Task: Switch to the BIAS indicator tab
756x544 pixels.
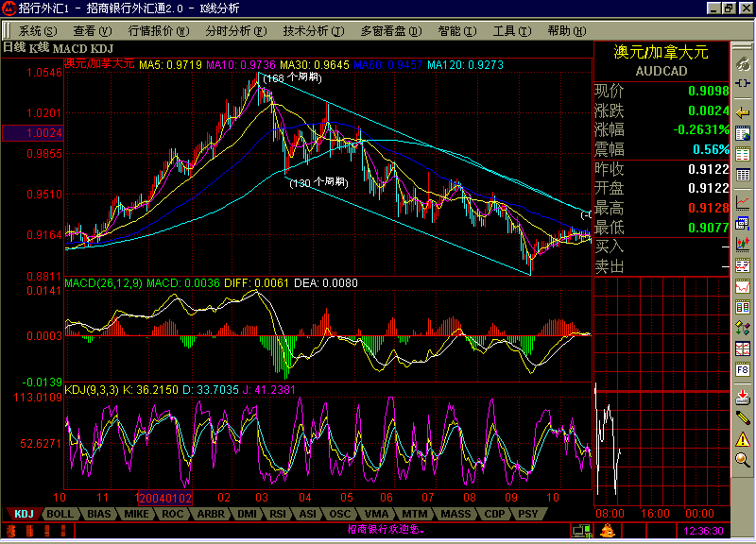Action: pos(99,514)
